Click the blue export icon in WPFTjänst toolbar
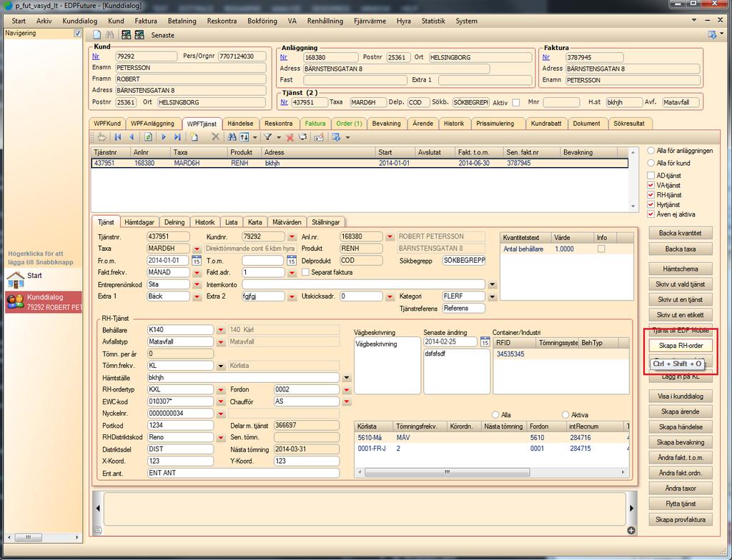Image resolution: width=732 pixels, height=560 pixels. click(335, 137)
